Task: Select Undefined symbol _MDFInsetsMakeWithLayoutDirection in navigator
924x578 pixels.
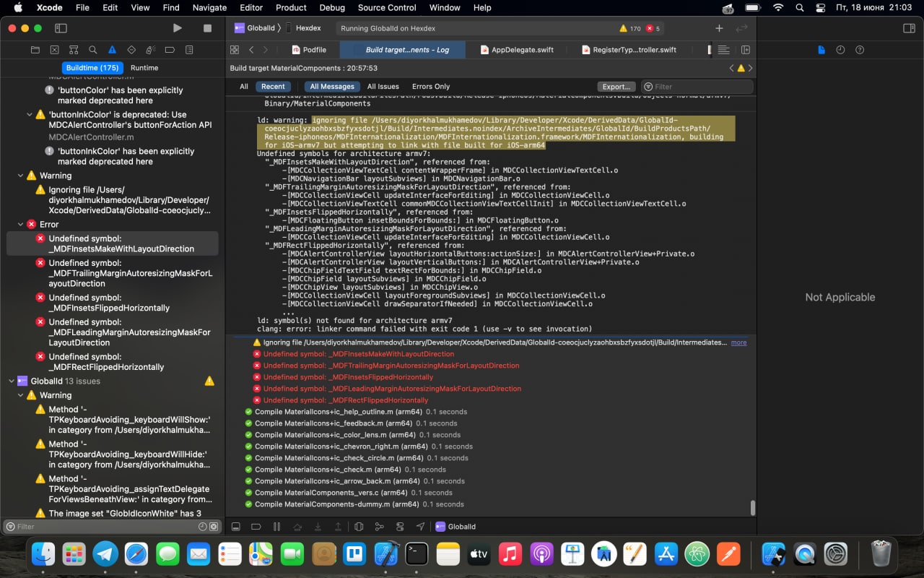Action: (112, 243)
